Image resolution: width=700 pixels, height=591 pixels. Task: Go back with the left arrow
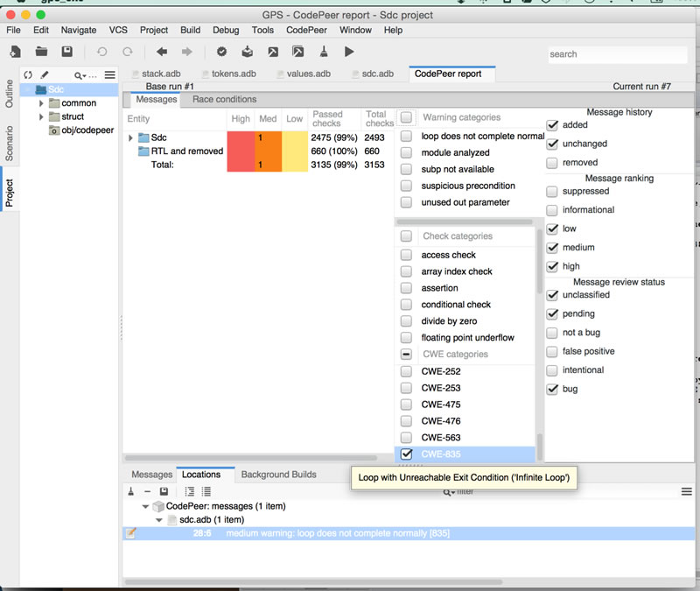(x=162, y=52)
